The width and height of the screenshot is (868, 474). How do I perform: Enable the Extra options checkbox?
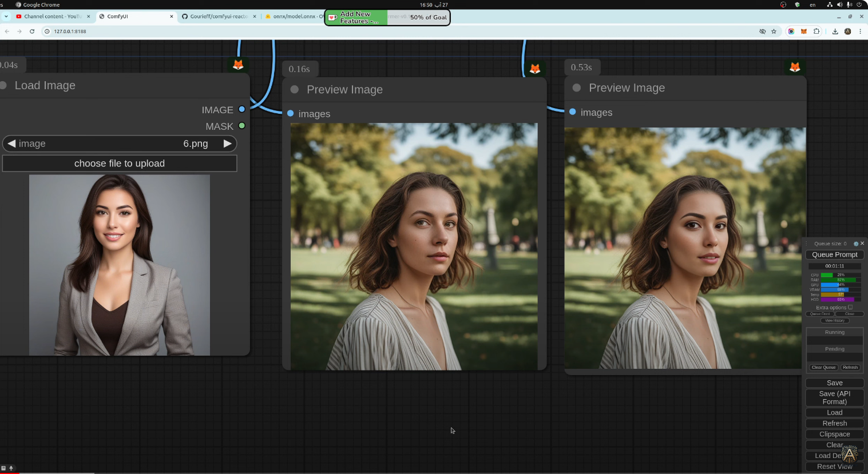[850, 307]
